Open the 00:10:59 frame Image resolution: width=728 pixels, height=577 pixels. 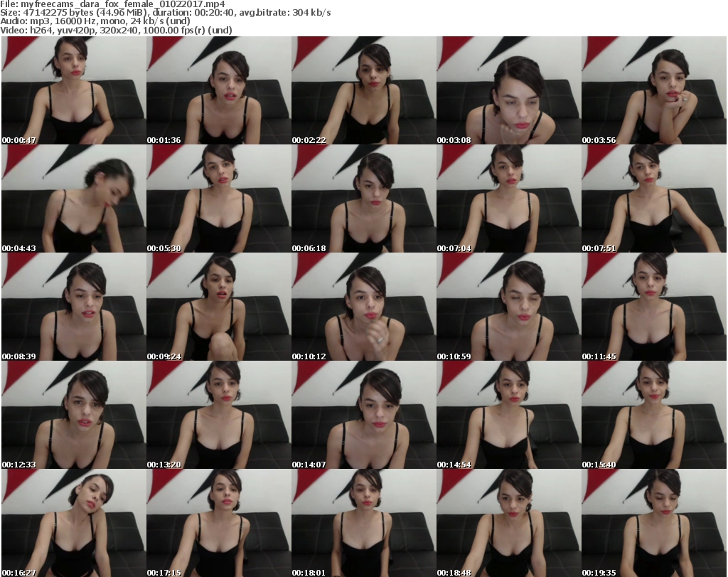tap(509, 307)
